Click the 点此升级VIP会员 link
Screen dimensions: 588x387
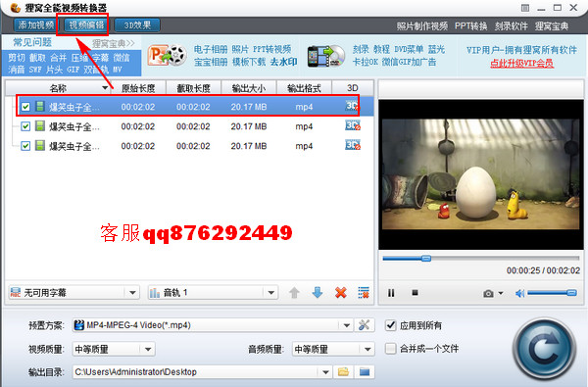(521, 63)
